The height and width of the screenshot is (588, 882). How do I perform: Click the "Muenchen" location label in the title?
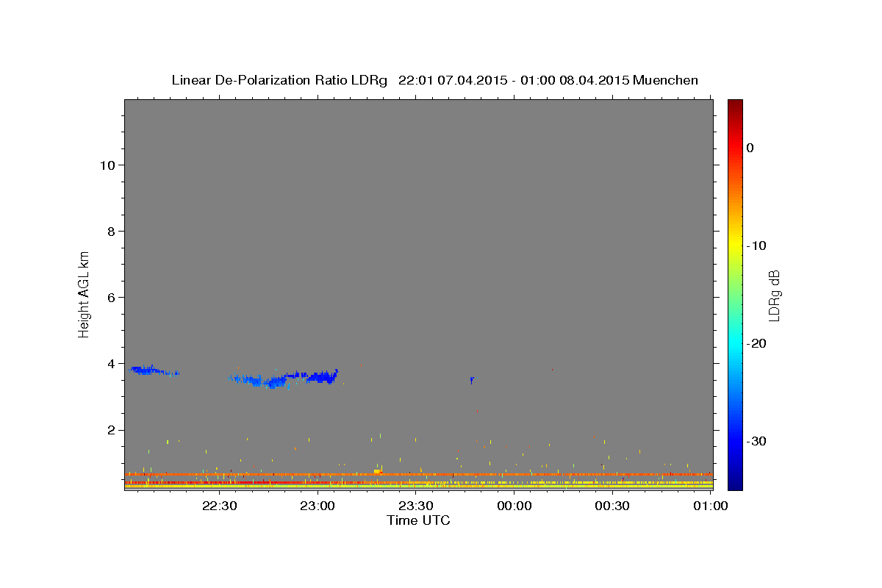[x=666, y=80]
